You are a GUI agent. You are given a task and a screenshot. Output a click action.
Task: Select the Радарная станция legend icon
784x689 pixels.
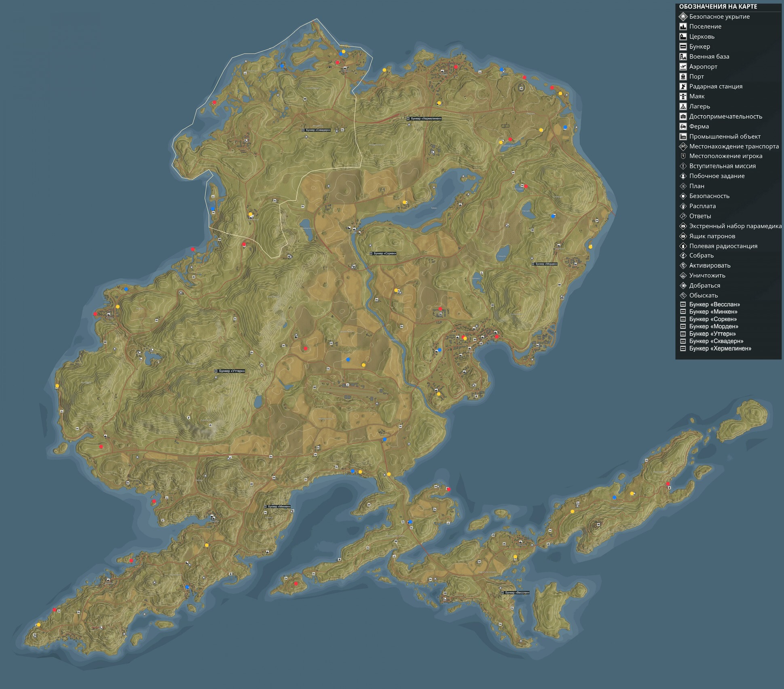[683, 86]
